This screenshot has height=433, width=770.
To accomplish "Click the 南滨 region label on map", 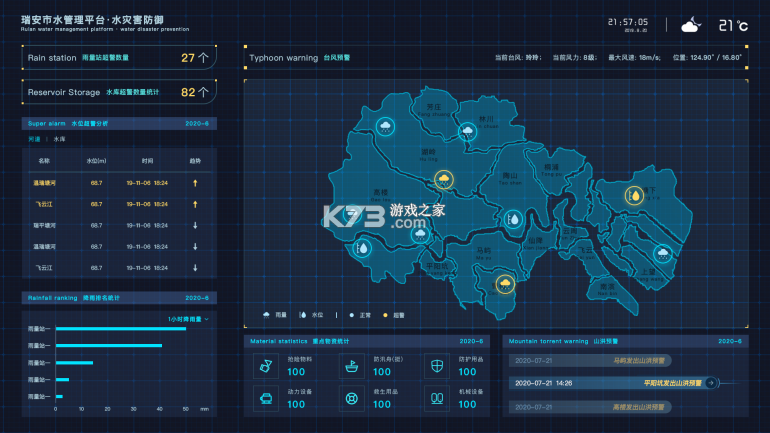I will (x=607, y=287).
